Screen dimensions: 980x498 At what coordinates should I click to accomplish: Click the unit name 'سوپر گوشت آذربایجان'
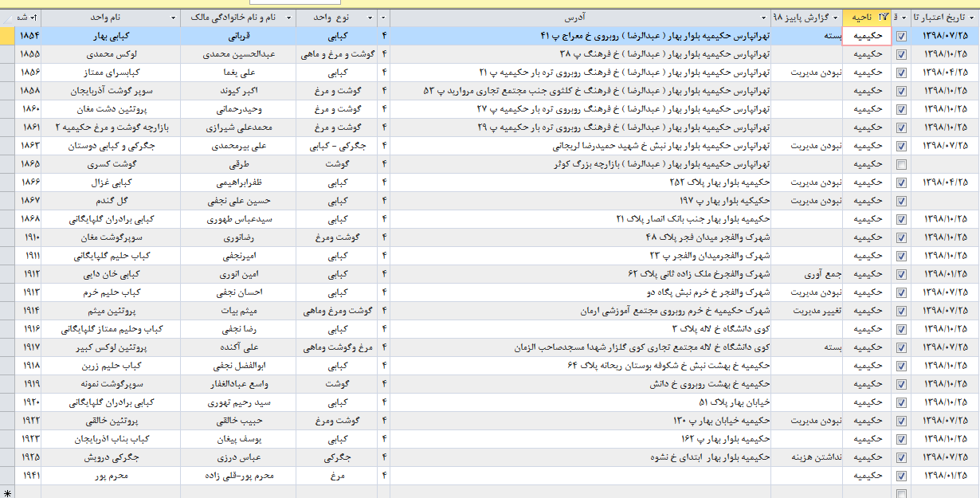click(110, 91)
